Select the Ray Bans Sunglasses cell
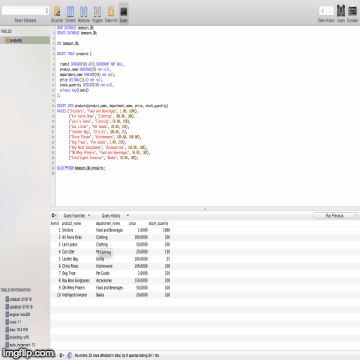This screenshot has width=360, height=360. [76, 281]
